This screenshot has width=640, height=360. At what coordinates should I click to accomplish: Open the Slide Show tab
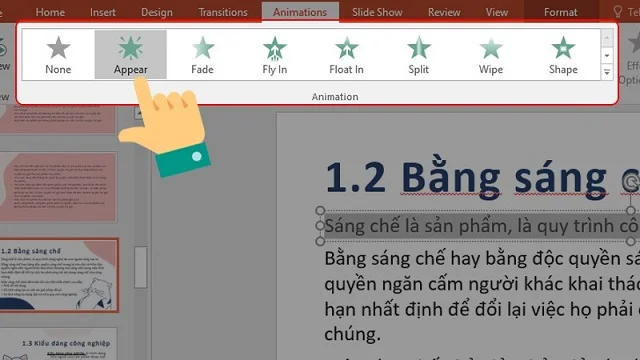tap(377, 12)
